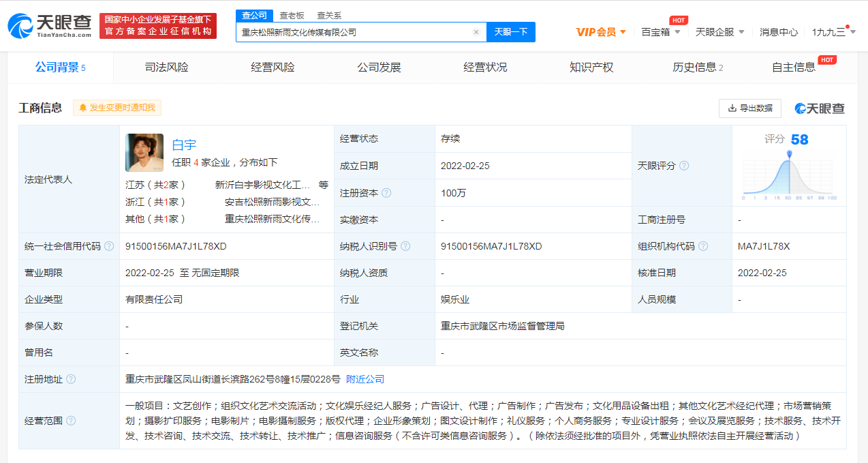Click help icon next to 注册资本
The width and height of the screenshot is (868, 463).
(x=386, y=193)
